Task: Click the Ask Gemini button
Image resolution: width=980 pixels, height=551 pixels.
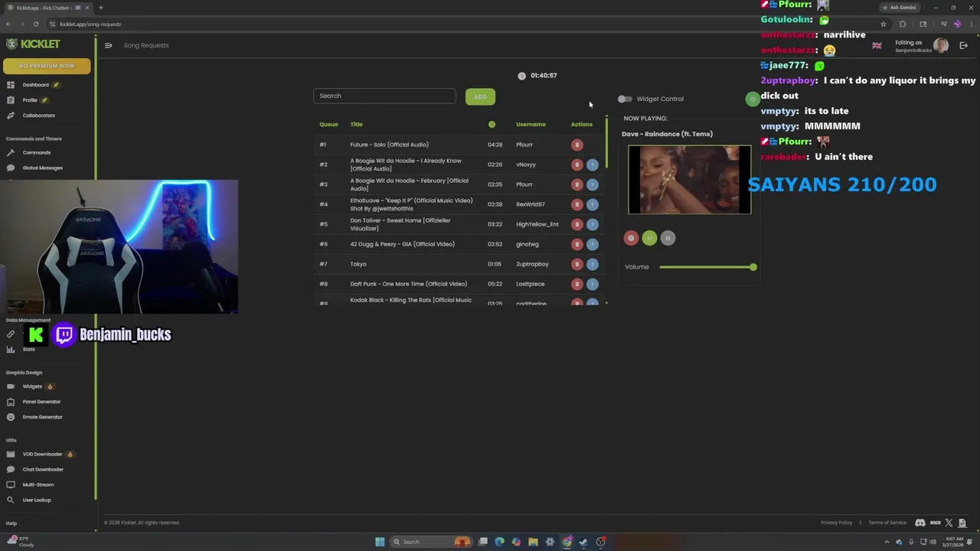Action: (x=899, y=8)
